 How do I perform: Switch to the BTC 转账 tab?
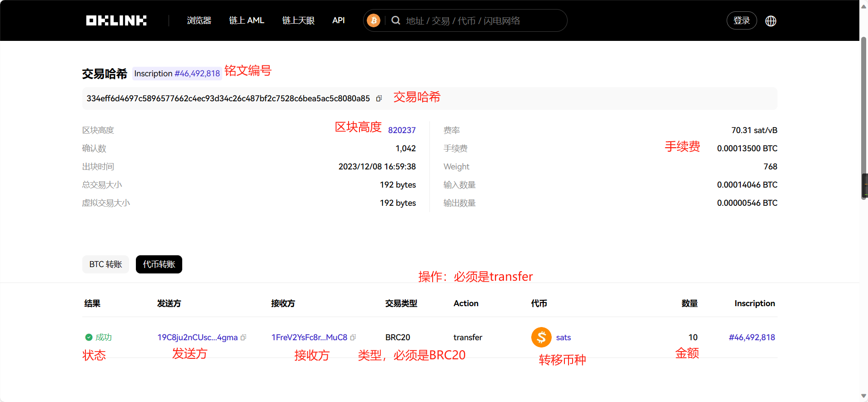click(105, 264)
